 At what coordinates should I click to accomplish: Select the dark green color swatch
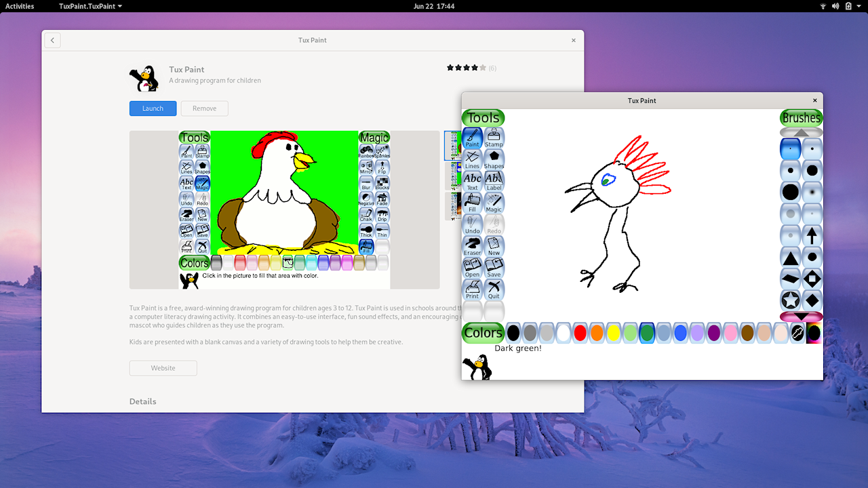647,333
